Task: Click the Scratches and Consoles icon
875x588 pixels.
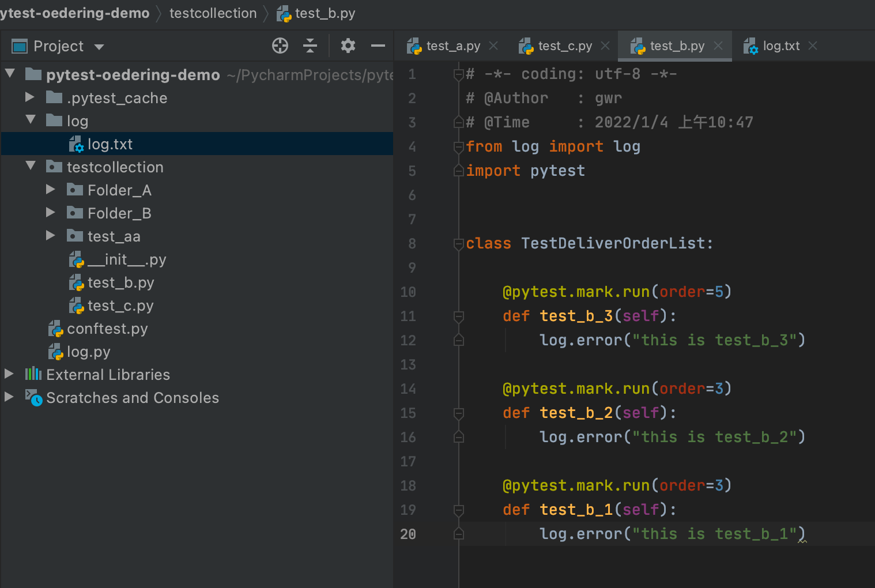Action: [x=34, y=397]
